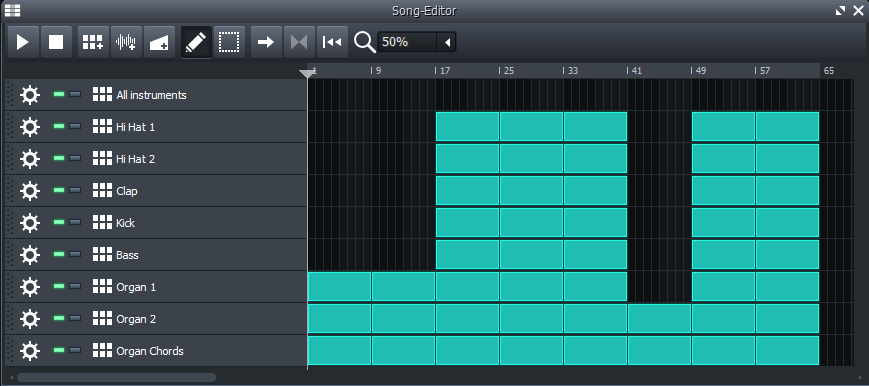
Task: Click the return-to-start position button
Action: click(x=332, y=42)
